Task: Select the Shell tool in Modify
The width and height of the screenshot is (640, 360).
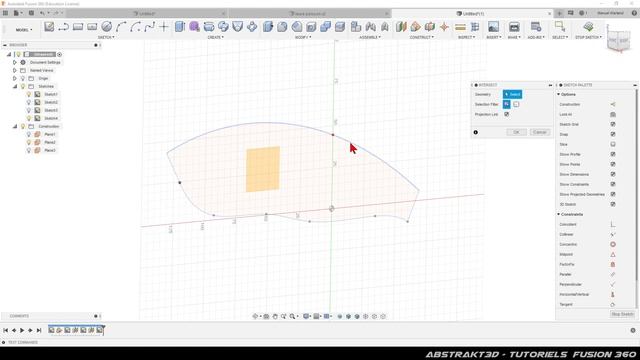Action: point(311,27)
